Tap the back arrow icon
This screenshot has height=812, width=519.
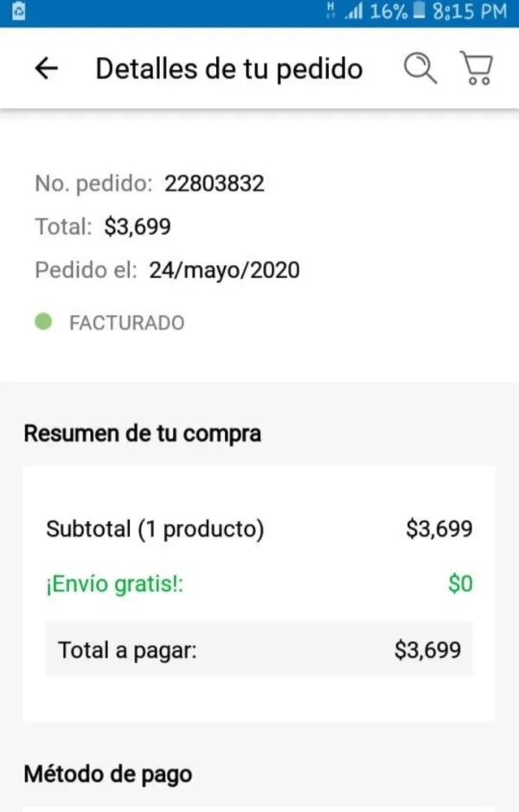click(x=46, y=69)
